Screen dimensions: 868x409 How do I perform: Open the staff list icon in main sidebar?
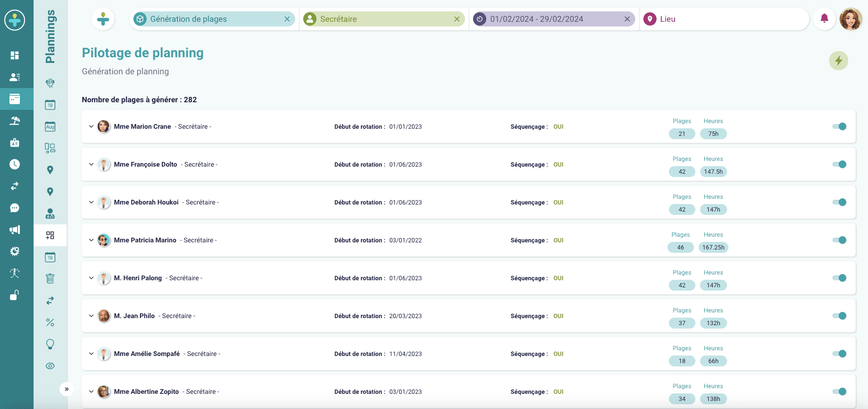click(x=15, y=77)
